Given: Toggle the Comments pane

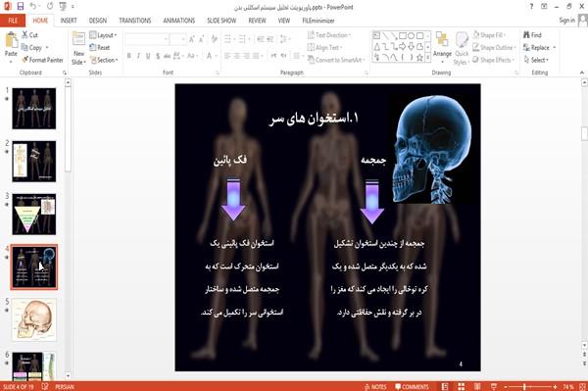Looking at the screenshot, I should pyautogui.click(x=412, y=387).
